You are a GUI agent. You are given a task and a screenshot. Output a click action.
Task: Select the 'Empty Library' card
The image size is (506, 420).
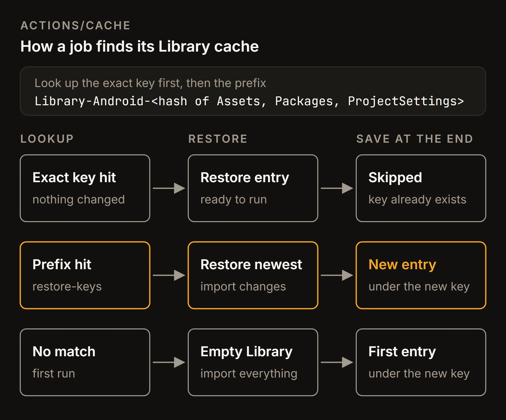coord(253,362)
